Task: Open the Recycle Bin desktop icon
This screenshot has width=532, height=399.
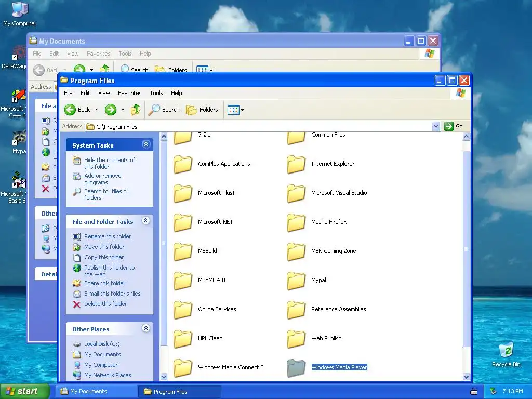Action: coord(506,354)
